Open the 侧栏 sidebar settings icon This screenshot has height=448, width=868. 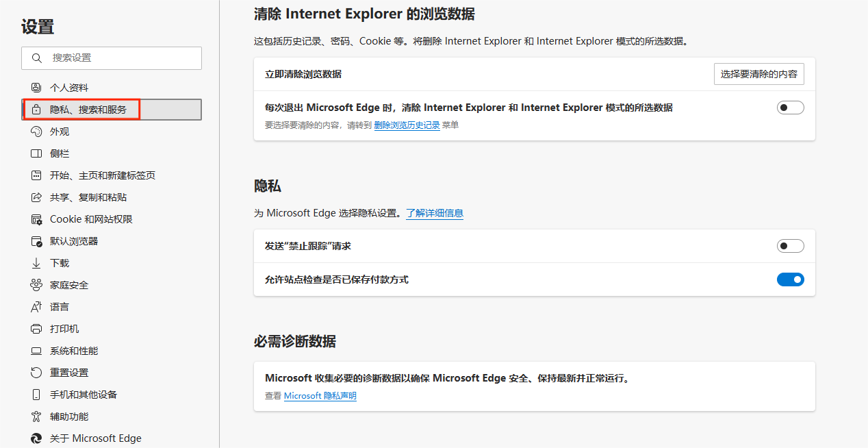tap(37, 153)
